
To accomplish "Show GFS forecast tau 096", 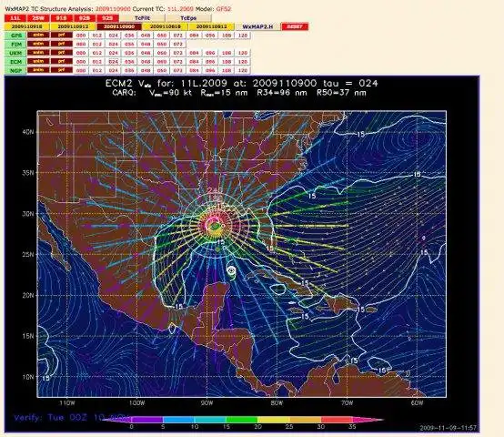I will tap(210, 36).
